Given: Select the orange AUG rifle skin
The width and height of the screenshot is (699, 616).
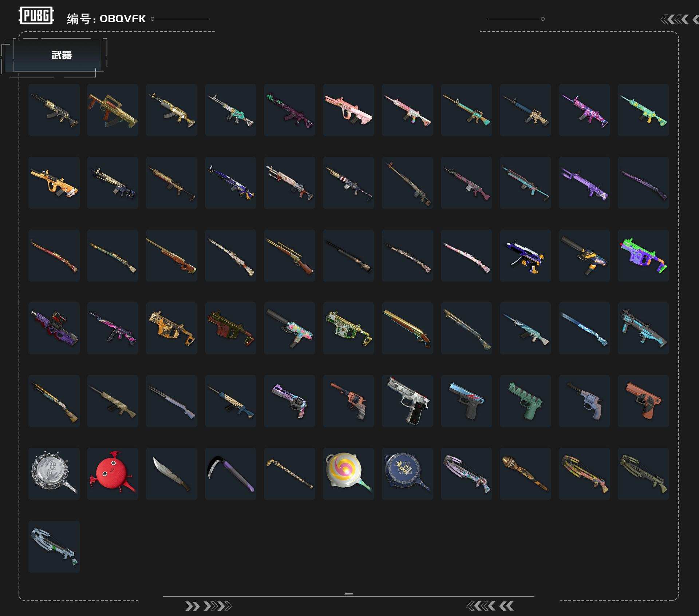Looking at the screenshot, I should [54, 183].
